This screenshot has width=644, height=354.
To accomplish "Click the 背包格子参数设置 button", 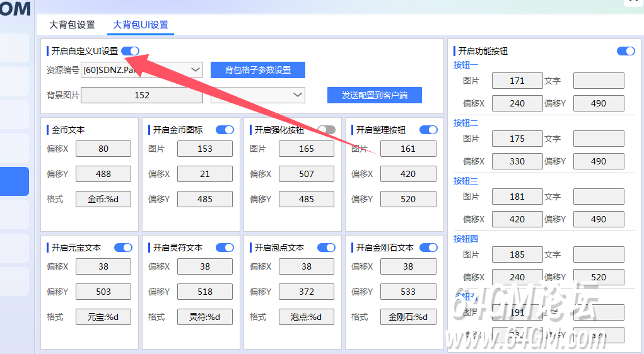I will coord(257,69).
